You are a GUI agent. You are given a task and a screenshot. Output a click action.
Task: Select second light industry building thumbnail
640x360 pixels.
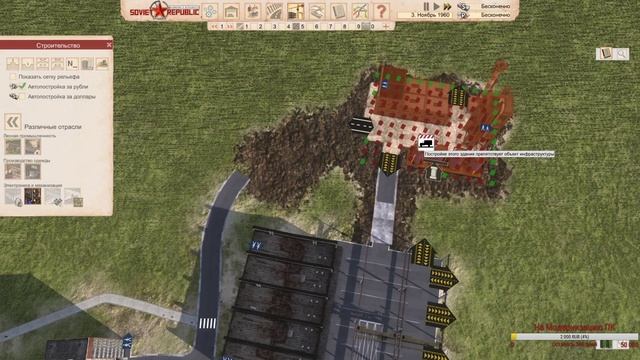pyautogui.click(x=33, y=147)
